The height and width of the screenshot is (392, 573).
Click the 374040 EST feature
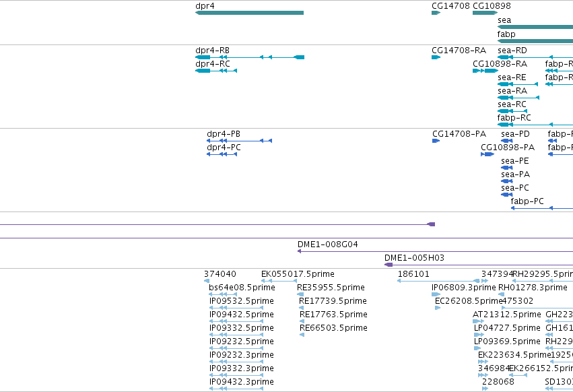[x=207, y=281]
